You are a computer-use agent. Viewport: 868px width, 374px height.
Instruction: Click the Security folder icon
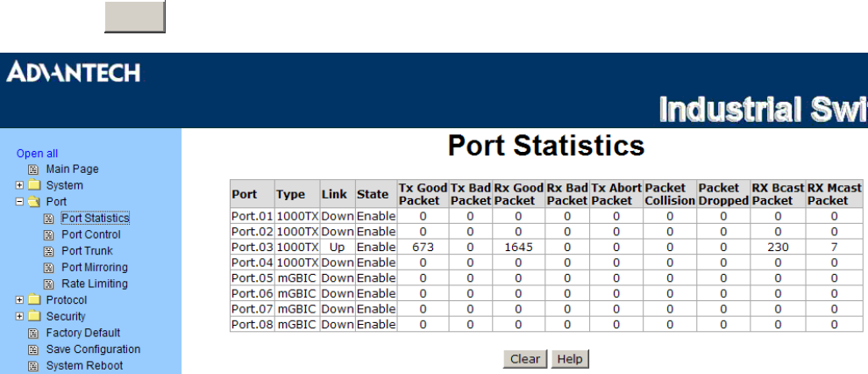pyautogui.click(x=34, y=317)
